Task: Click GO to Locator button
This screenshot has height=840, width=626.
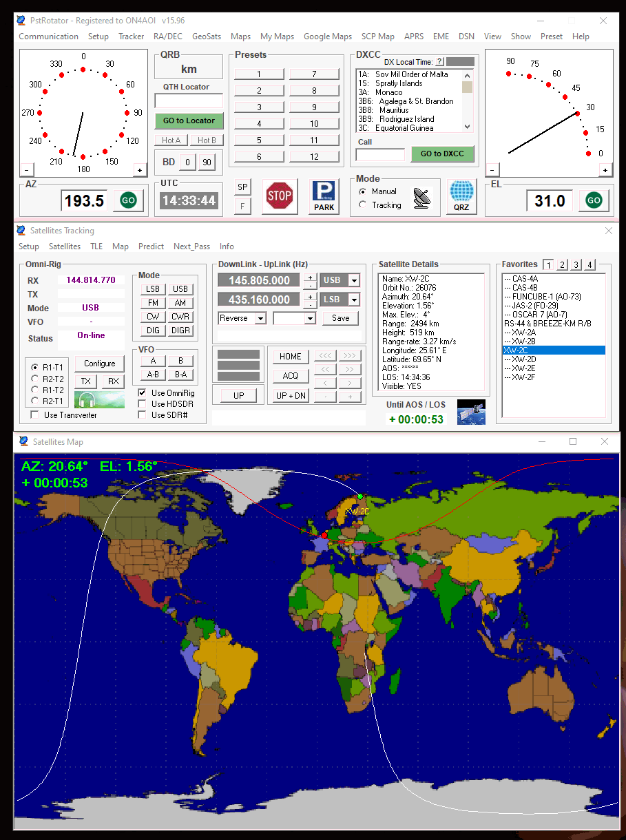Action: pos(189,120)
